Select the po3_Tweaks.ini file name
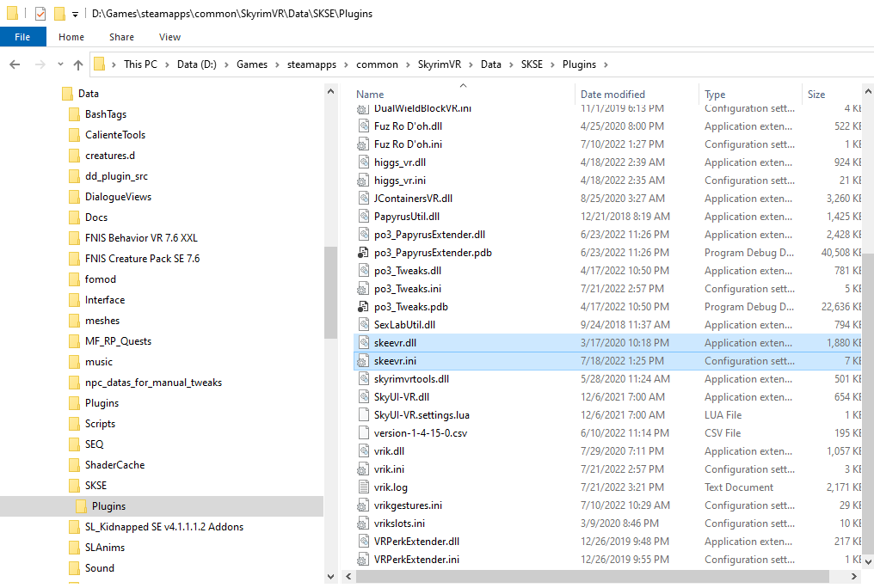This screenshot has height=588, width=874. [x=408, y=289]
